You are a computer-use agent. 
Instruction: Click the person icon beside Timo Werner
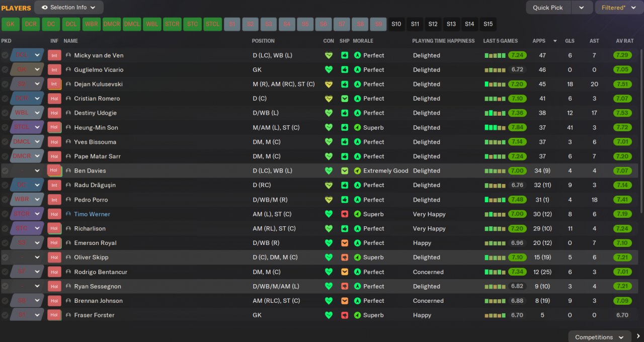click(x=68, y=214)
